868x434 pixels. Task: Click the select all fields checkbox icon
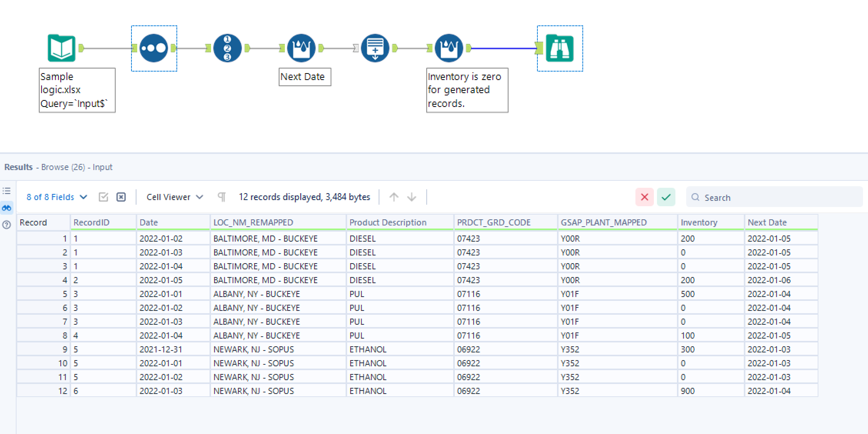103,197
